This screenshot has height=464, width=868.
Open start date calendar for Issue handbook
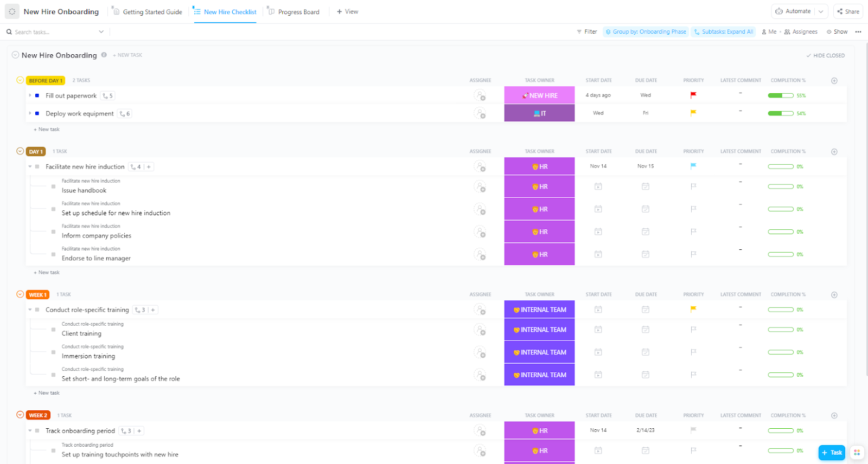(x=598, y=186)
